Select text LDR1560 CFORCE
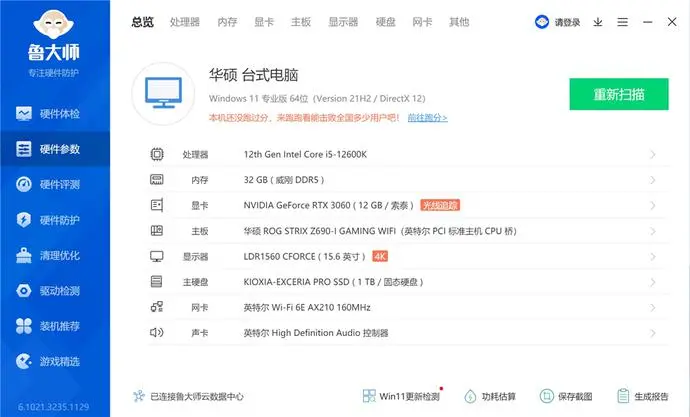 click(279, 256)
